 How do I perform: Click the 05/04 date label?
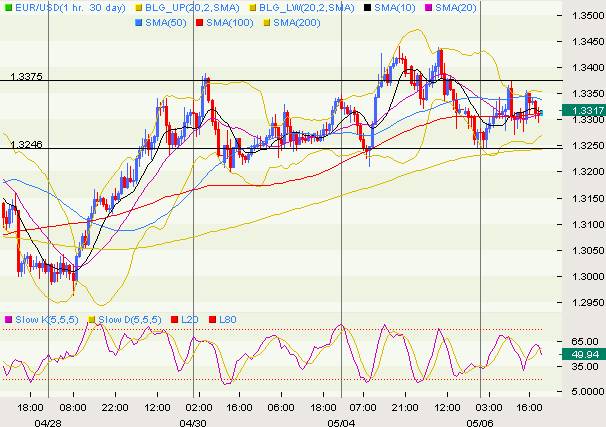tap(341, 423)
